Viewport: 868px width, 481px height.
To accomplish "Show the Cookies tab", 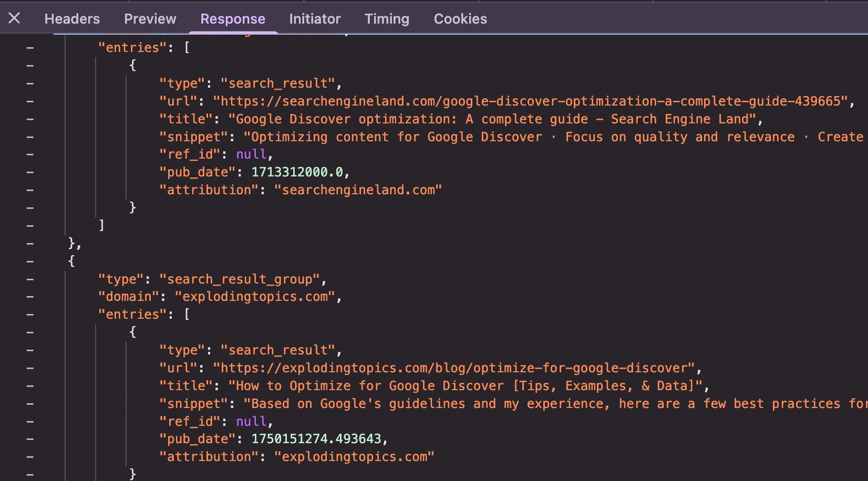I will pyautogui.click(x=460, y=19).
